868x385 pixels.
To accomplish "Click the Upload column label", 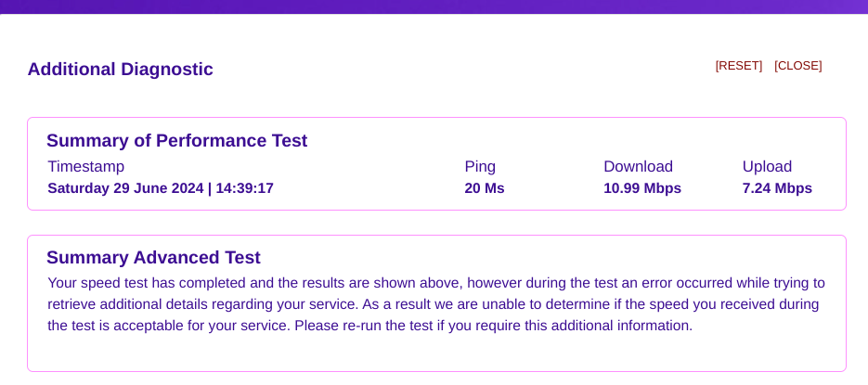I will [x=767, y=167].
